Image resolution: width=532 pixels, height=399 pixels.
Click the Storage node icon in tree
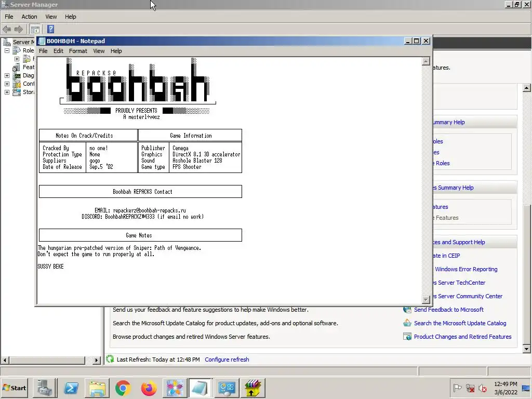point(17,92)
